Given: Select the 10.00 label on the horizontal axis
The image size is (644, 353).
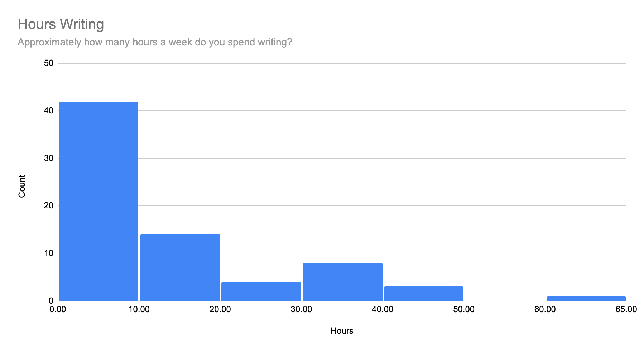Looking at the screenshot, I should point(139,309).
